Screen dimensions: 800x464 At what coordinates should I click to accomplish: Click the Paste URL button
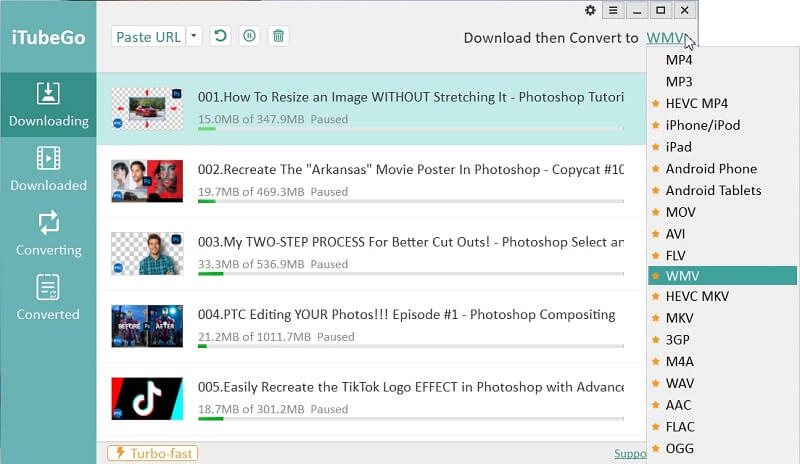(x=148, y=37)
